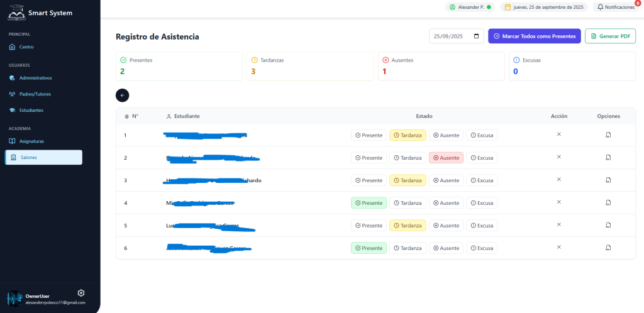Click the X action icon in row 1
This screenshot has width=644, height=313.
pos(558,134)
